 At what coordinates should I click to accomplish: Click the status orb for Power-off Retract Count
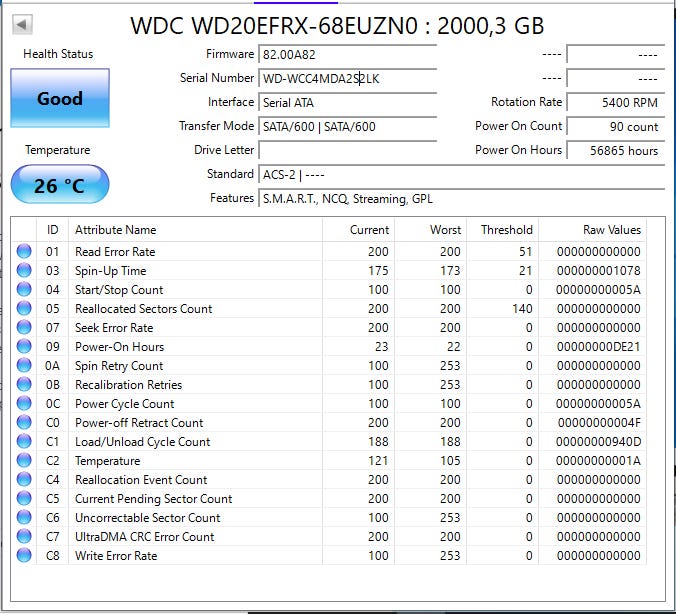click(x=24, y=422)
